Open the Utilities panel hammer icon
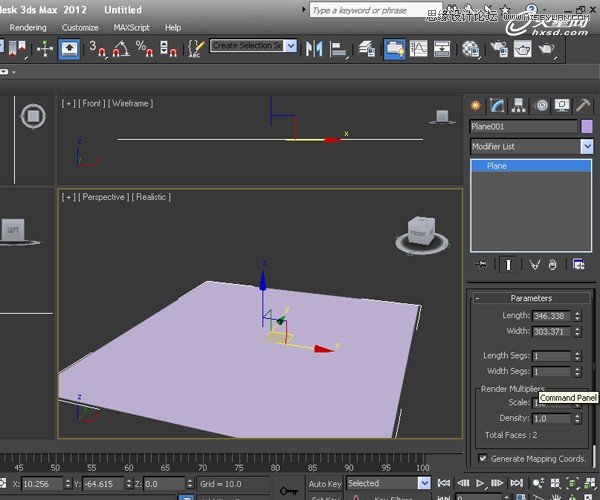Viewport: 600px width, 500px height. [584, 105]
